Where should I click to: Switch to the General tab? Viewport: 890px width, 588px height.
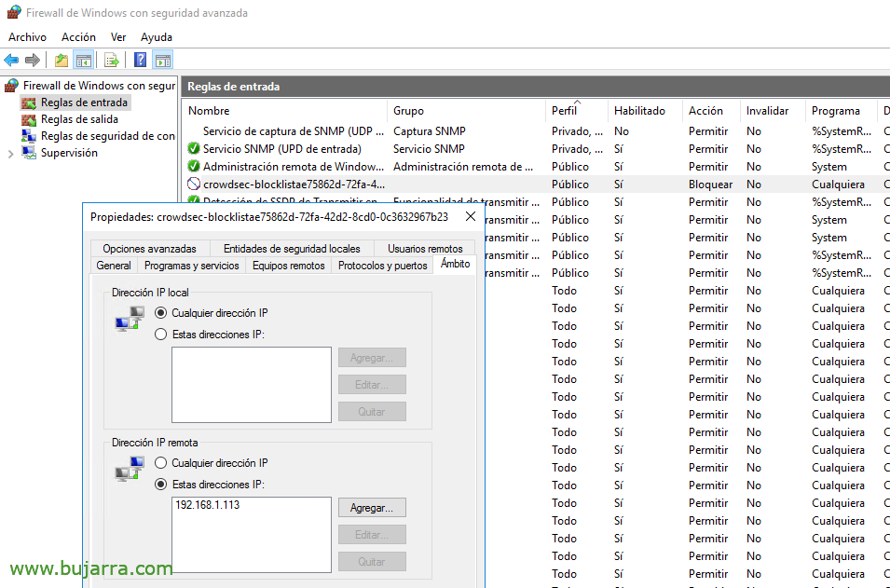114,265
